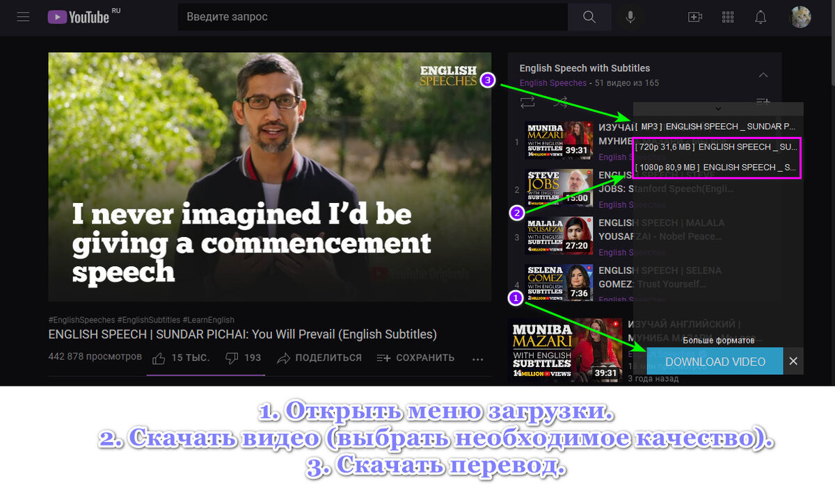Click the video title 'SUNDAR PICHAI: You Will Prevail'

[242, 334]
